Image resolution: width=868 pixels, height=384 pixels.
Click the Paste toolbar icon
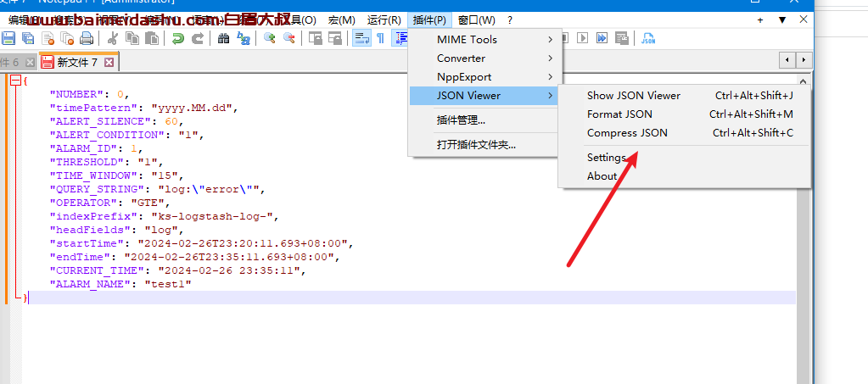[151, 38]
